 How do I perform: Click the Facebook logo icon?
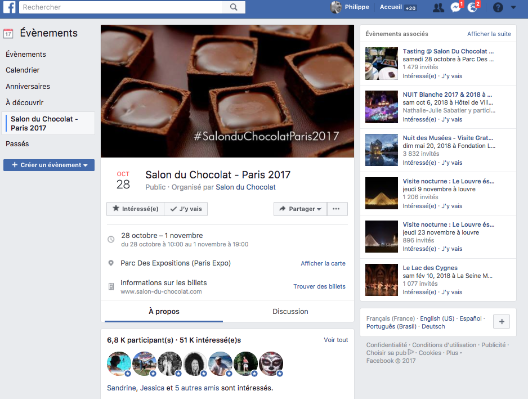(9, 7)
